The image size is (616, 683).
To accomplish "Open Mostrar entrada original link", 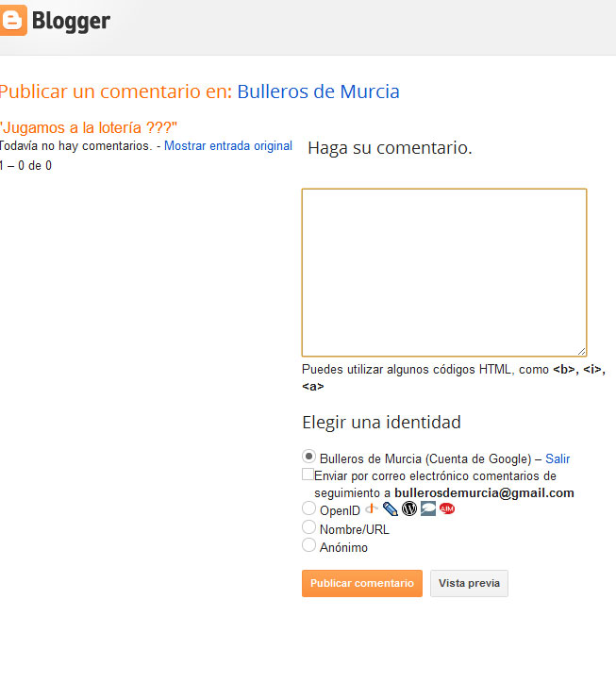I will (x=228, y=145).
